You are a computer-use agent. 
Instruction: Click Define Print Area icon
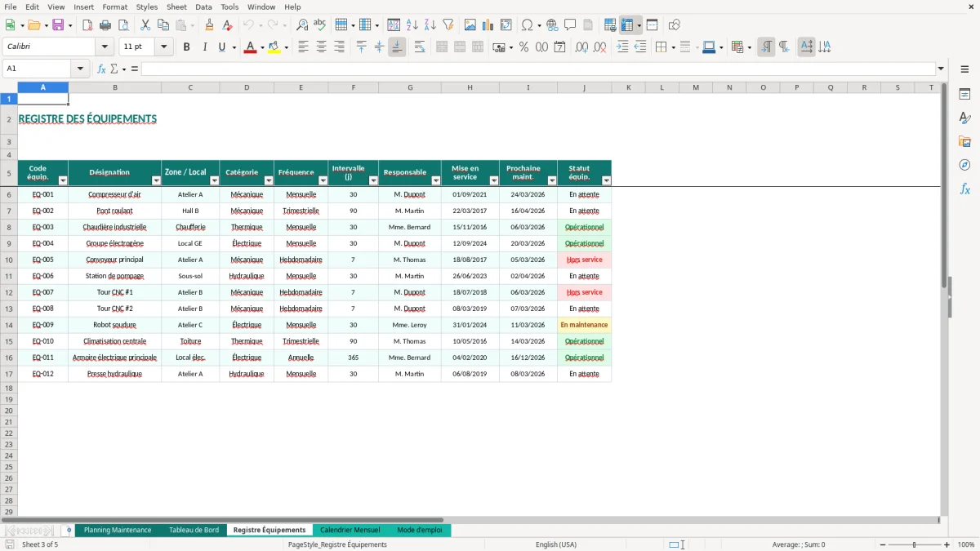(610, 25)
